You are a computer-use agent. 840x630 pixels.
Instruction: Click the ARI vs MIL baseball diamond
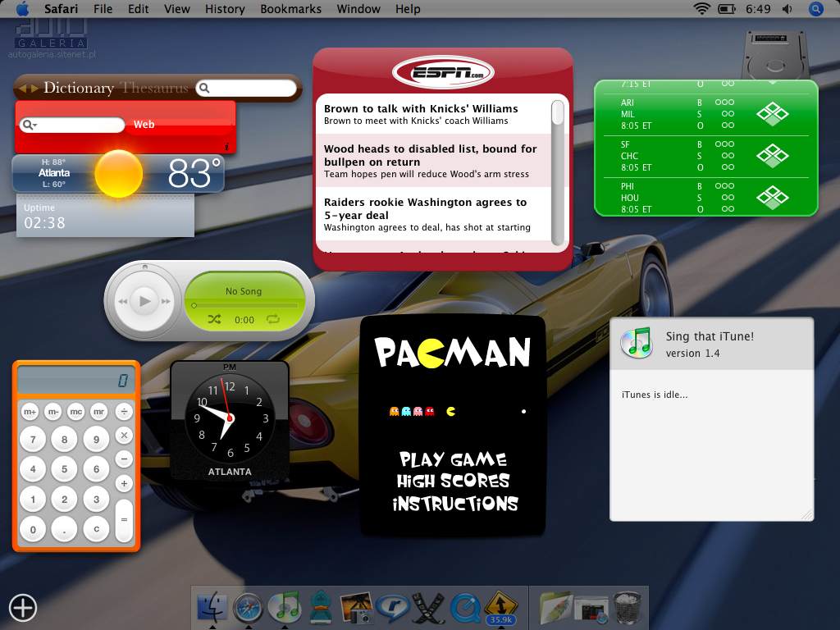(x=772, y=113)
